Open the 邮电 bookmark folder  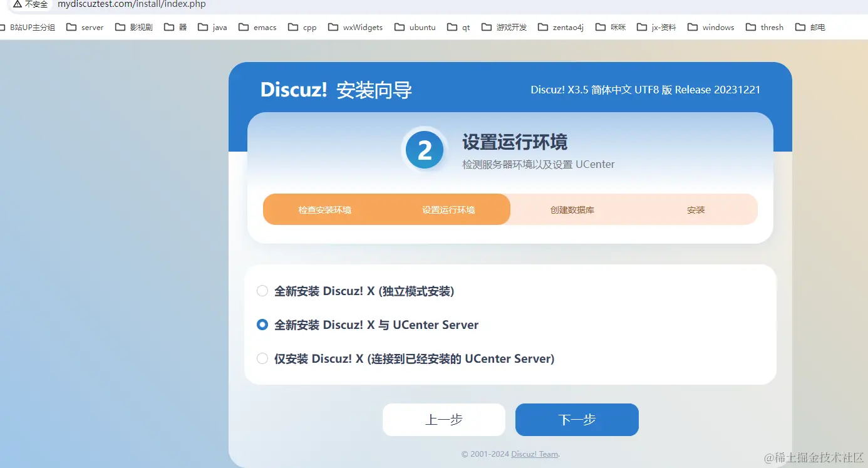810,27
